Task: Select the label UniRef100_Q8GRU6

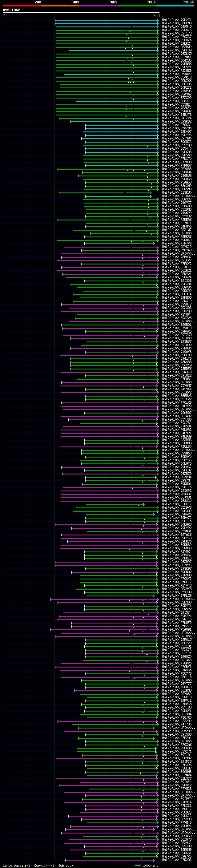Action: (176, 176)
